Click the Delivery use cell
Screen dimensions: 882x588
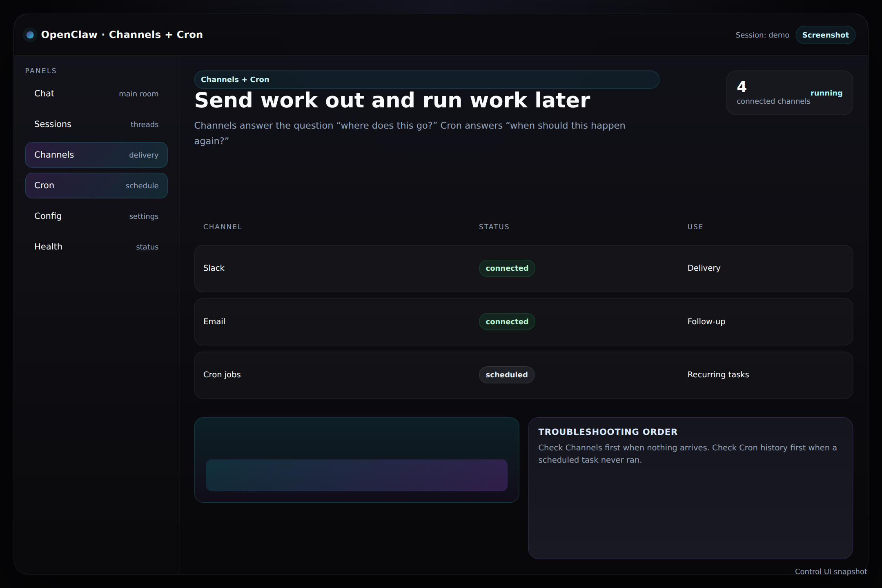click(704, 268)
